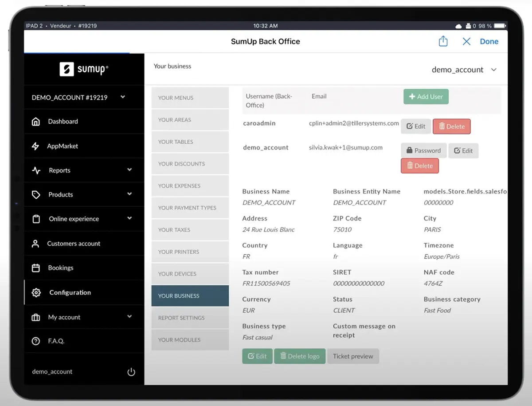
Task: Edit the demo_account user
Action: pos(463,151)
